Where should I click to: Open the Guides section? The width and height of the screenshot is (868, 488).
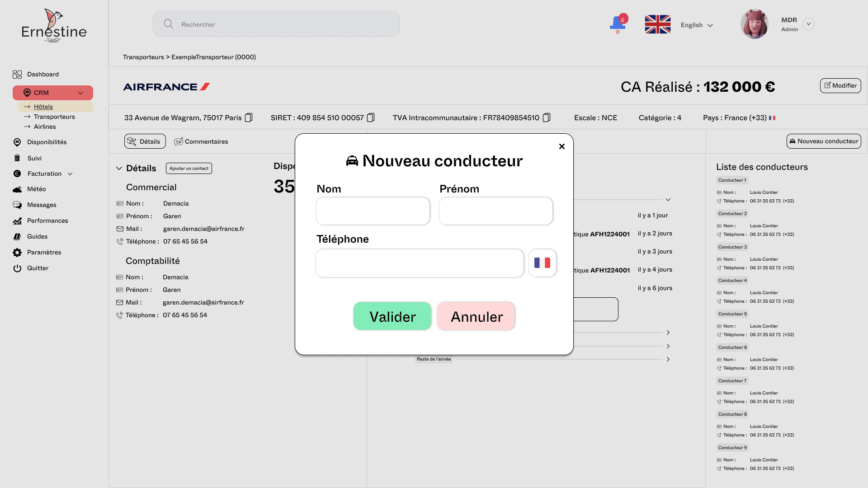click(37, 236)
